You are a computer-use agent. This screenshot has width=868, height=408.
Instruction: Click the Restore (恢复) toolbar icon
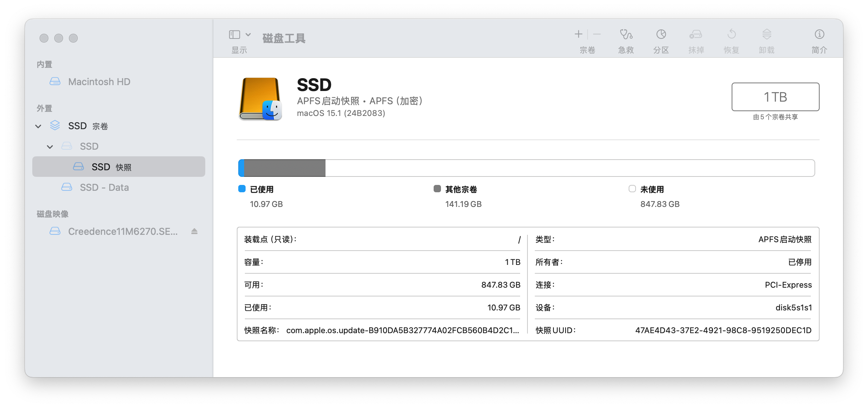(731, 34)
